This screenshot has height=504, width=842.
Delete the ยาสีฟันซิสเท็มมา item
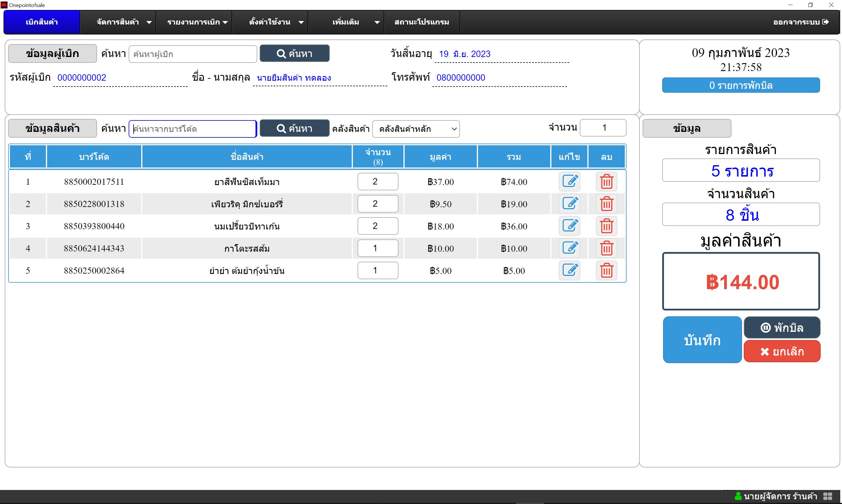pyautogui.click(x=606, y=181)
